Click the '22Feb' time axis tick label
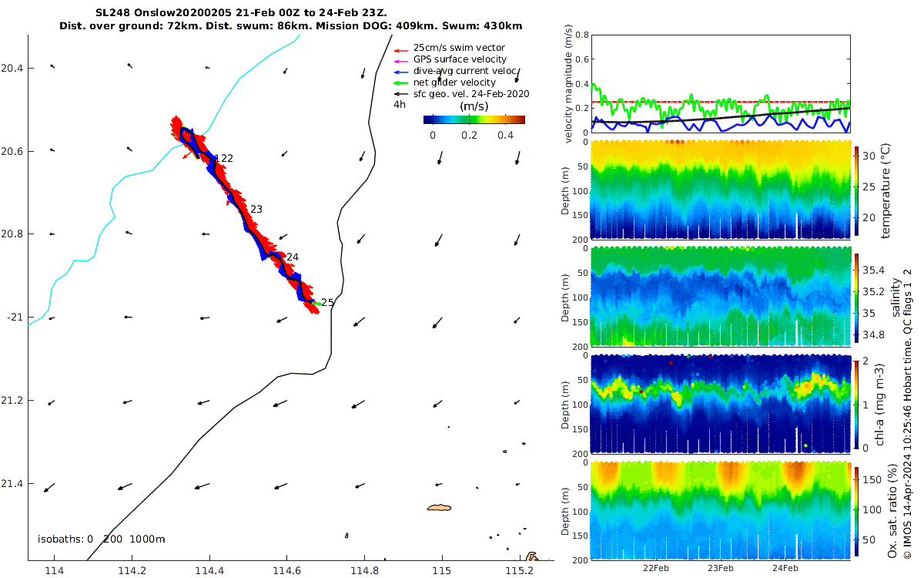The width and height of the screenshot is (924, 578). tap(655, 568)
